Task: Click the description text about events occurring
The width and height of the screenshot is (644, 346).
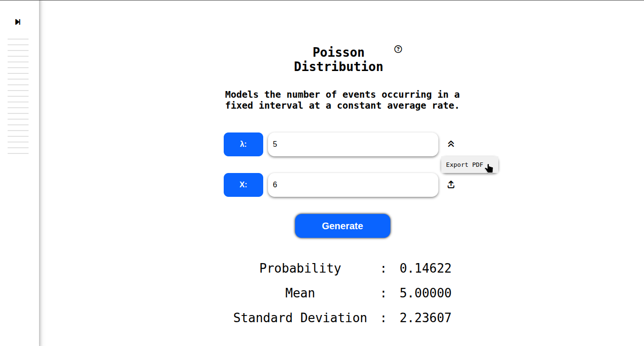Action: tap(342, 100)
